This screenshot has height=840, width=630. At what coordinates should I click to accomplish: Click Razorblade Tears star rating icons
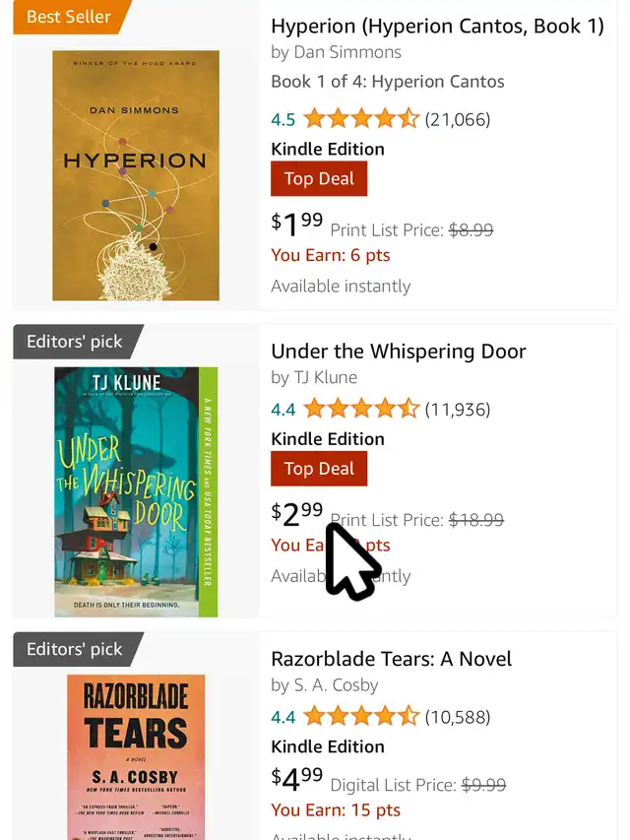[361, 716]
